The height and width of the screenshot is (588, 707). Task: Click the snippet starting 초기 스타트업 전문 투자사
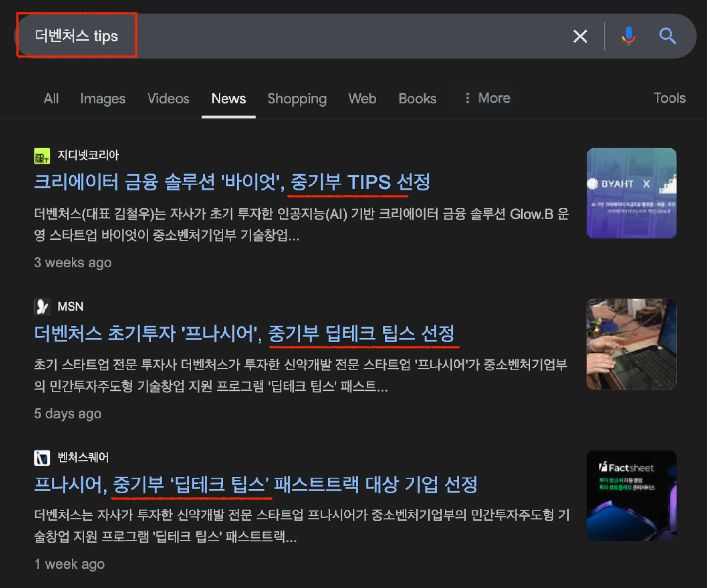(300, 375)
